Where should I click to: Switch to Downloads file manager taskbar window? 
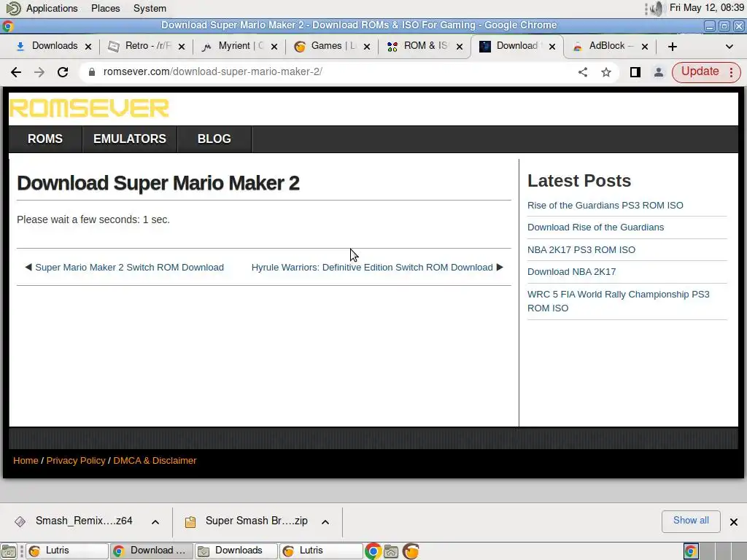tap(236, 551)
